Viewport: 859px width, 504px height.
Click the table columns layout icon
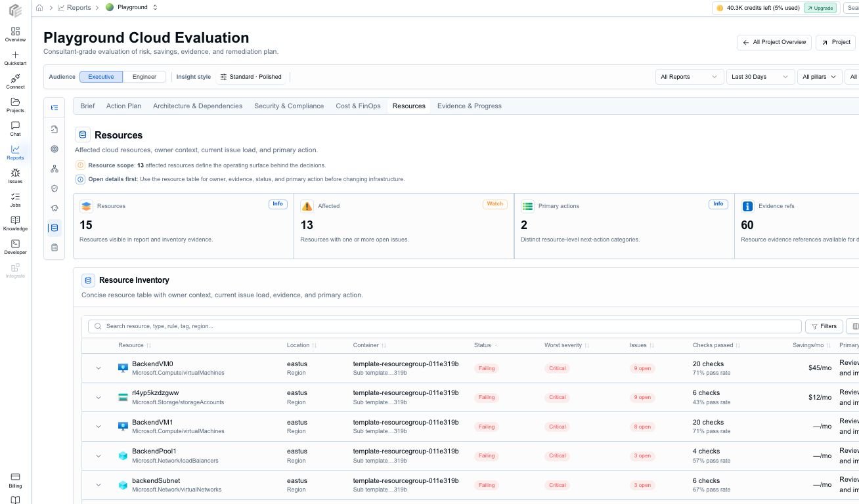[x=854, y=326]
